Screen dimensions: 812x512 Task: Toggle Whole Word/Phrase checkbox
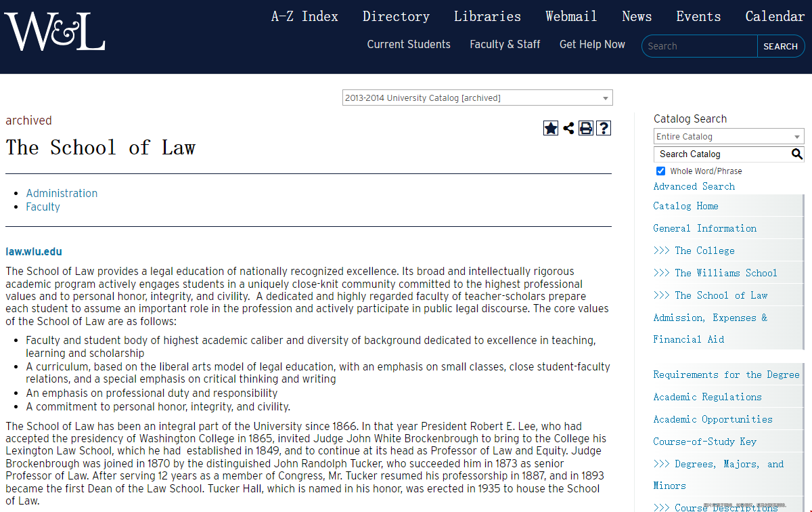[x=660, y=171]
